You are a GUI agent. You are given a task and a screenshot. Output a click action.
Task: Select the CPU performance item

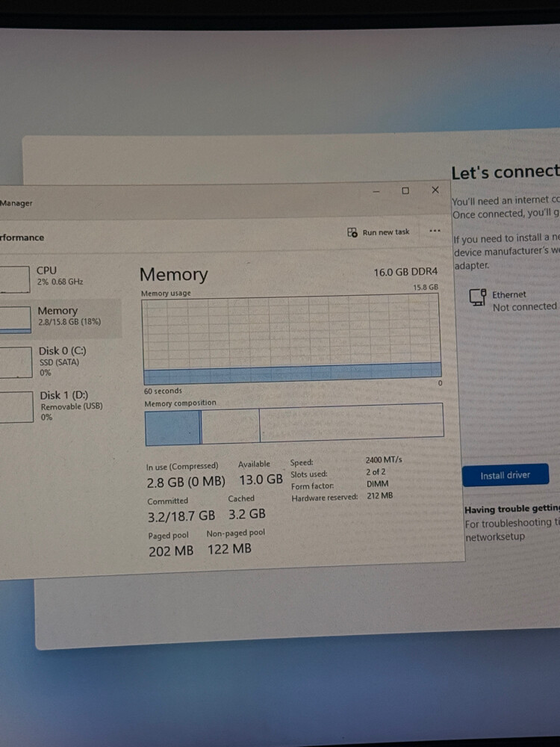point(60,276)
